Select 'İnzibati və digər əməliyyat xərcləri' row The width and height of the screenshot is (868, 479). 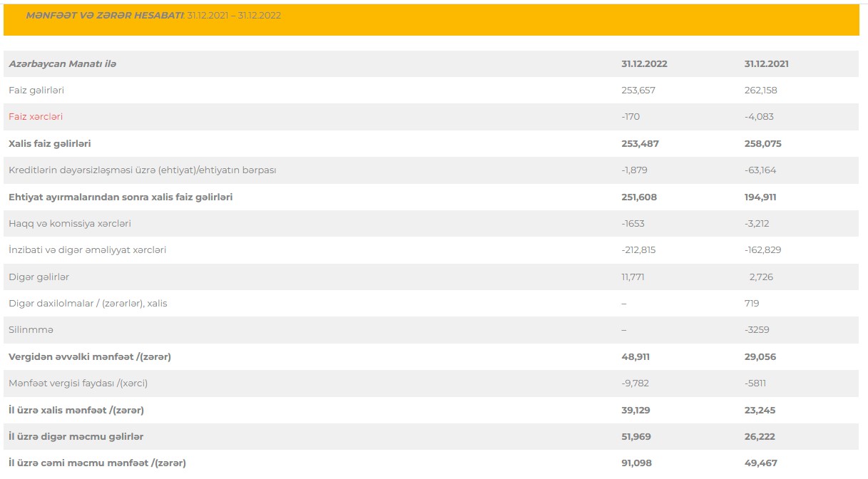[87, 250]
